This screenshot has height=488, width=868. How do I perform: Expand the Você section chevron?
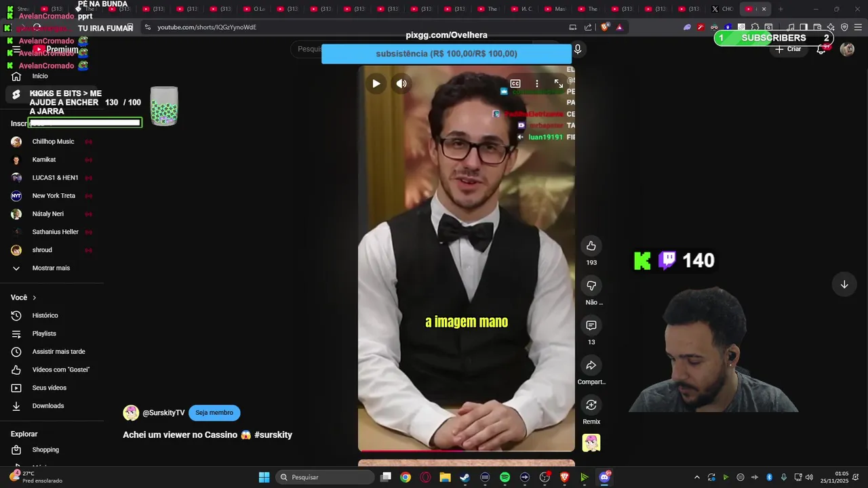pyautogui.click(x=34, y=298)
